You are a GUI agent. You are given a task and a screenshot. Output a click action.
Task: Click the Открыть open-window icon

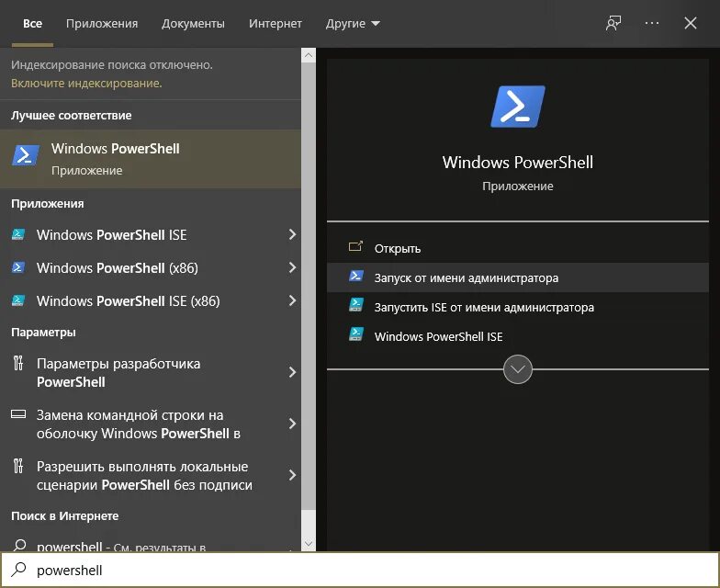(x=355, y=246)
